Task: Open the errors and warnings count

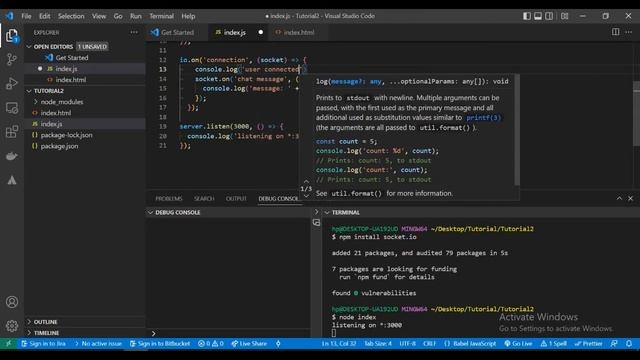Action: point(211,344)
